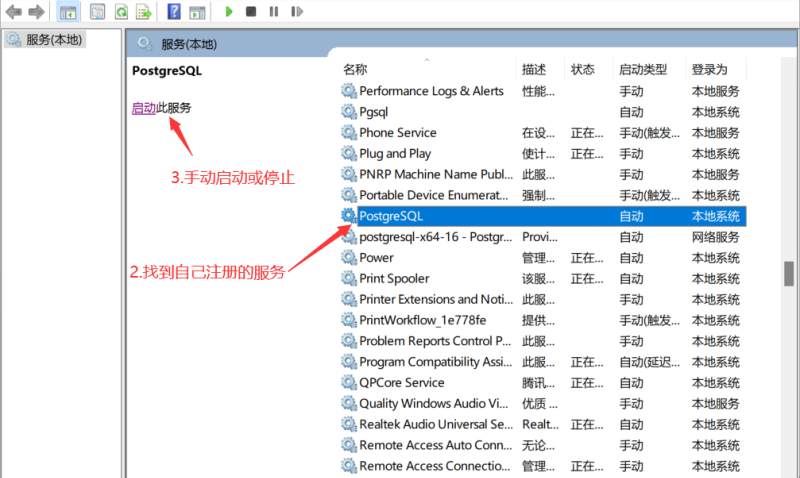Click 网络服务 login cell of postgresql-x64-16

[x=715, y=237]
